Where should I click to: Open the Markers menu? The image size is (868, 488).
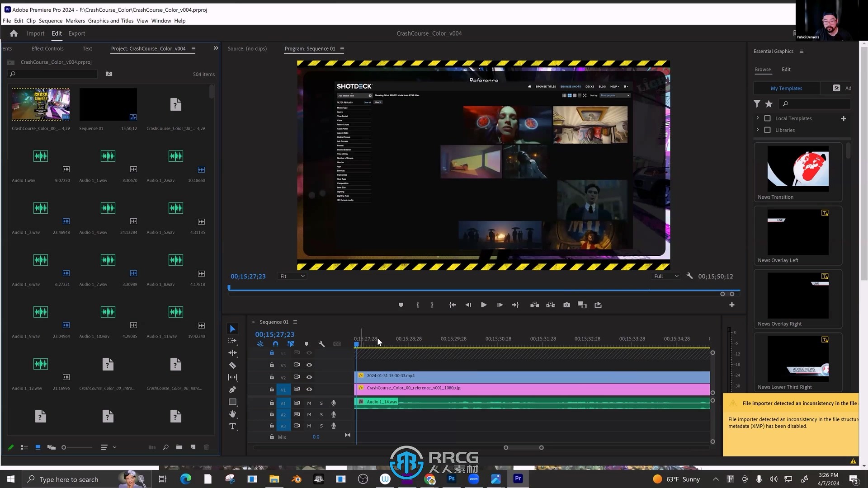click(x=75, y=21)
